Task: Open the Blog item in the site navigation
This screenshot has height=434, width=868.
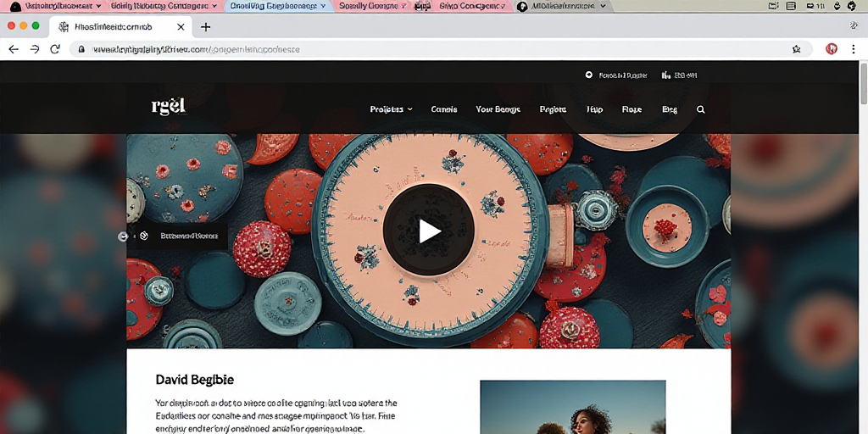Action: (670, 109)
